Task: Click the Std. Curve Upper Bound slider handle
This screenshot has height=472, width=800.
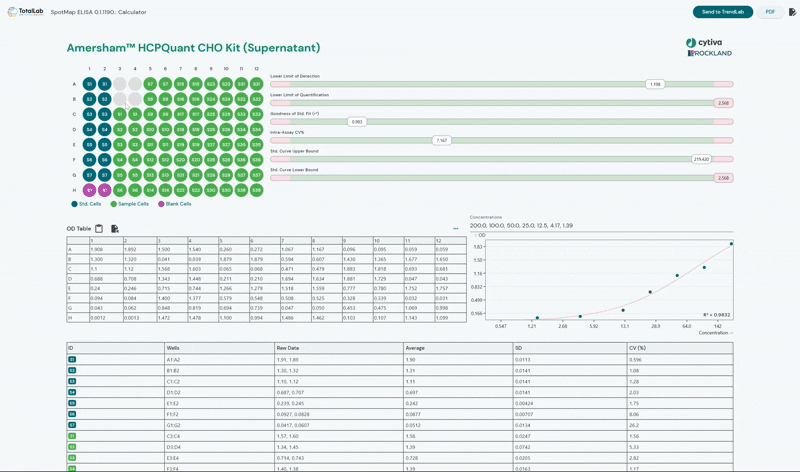Action: point(701,159)
